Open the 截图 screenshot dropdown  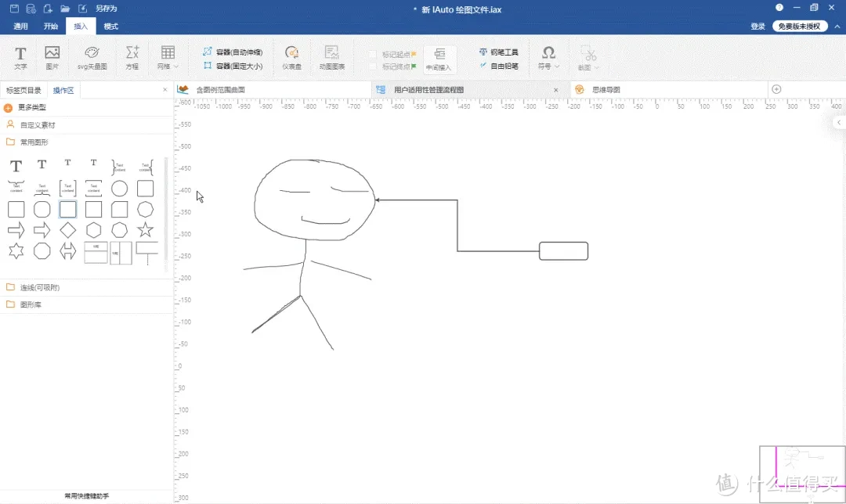(588, 58)
